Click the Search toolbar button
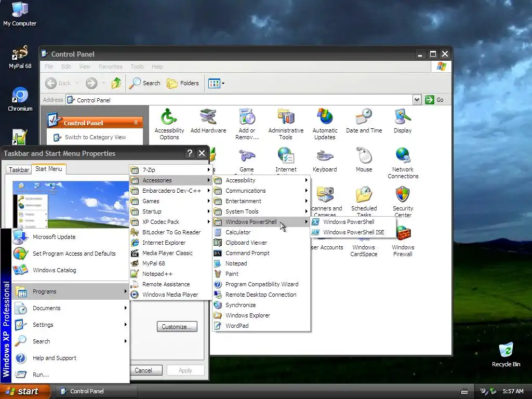The image size is (532, 399). click(144, 83)
